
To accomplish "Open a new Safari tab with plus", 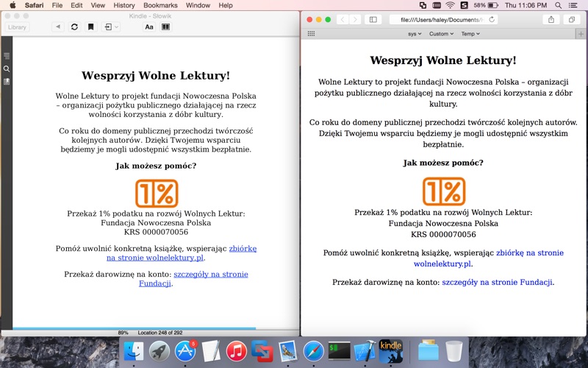I will 581,34.
